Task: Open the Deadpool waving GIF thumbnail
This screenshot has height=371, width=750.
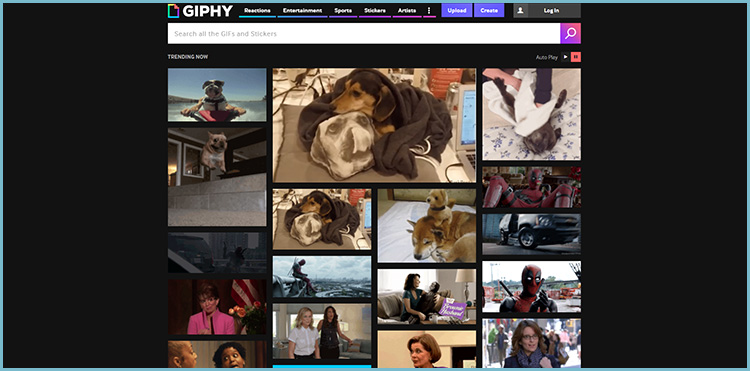Action: 531,286
